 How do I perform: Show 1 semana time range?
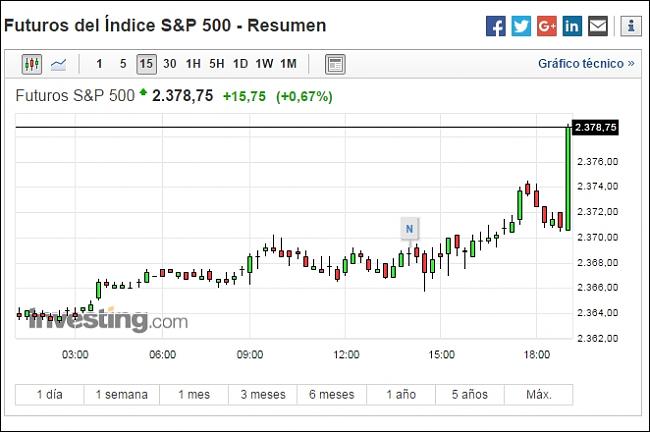[x=122, y=395]
